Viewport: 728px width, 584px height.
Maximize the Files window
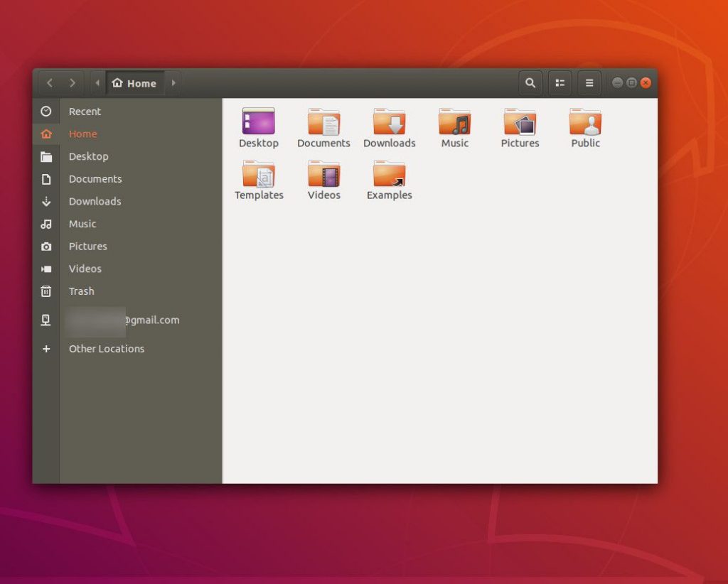point(631,83)
